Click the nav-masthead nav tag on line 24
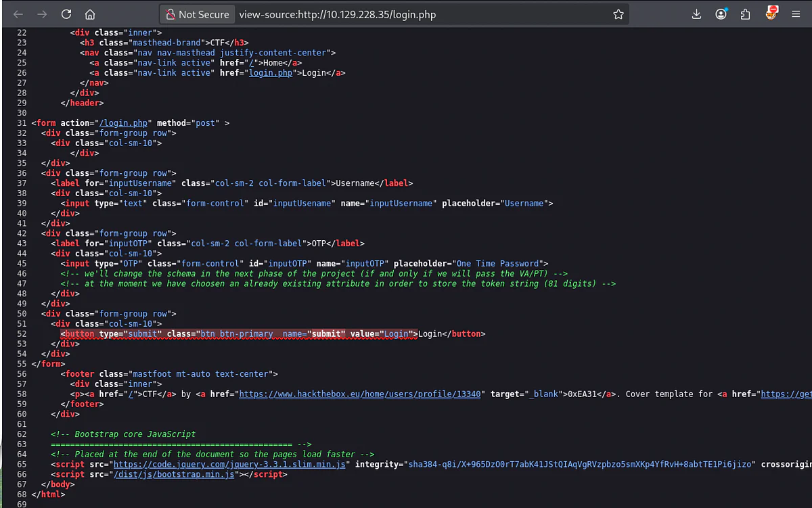The width and height of the screenshot is (812, 508). pos(208,53)
